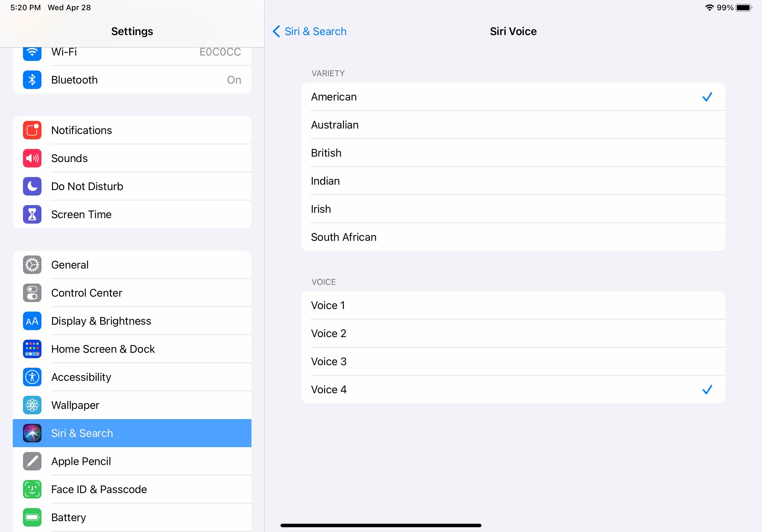Select Voice 1

click(x=513, y=306)
